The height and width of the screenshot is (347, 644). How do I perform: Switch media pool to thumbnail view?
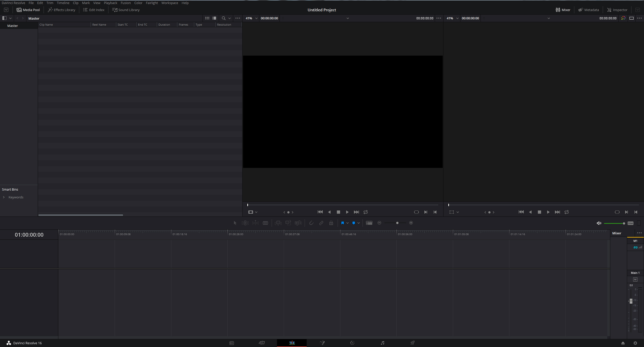pos(207,18)
